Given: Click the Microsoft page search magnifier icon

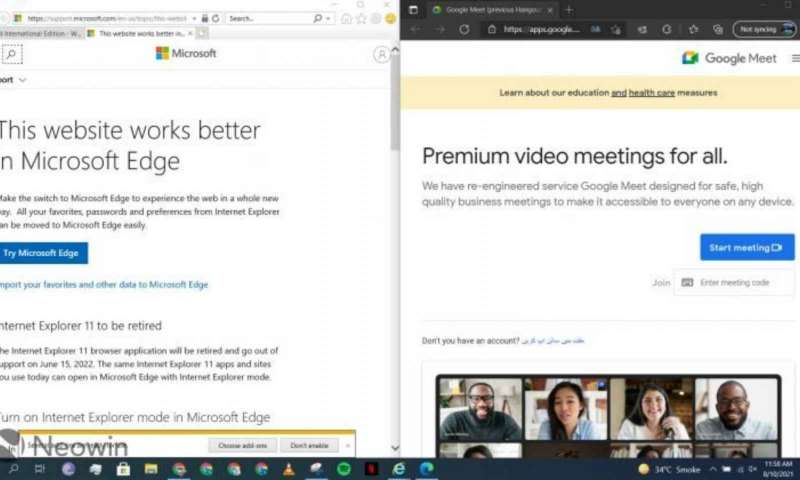Looking at the screenshot, I should click(x=12, y=54).
